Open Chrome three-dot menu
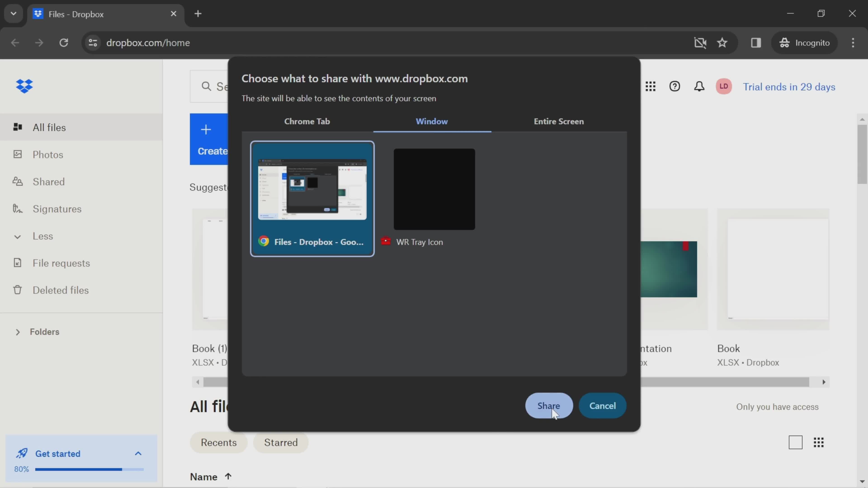 point(853,43)
